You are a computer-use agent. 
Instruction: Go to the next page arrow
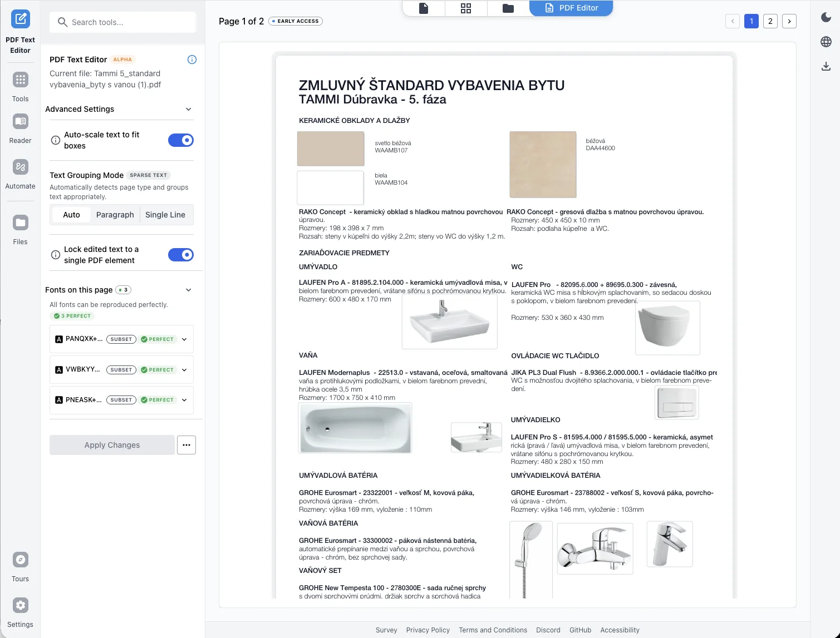[x=789, y=21]
